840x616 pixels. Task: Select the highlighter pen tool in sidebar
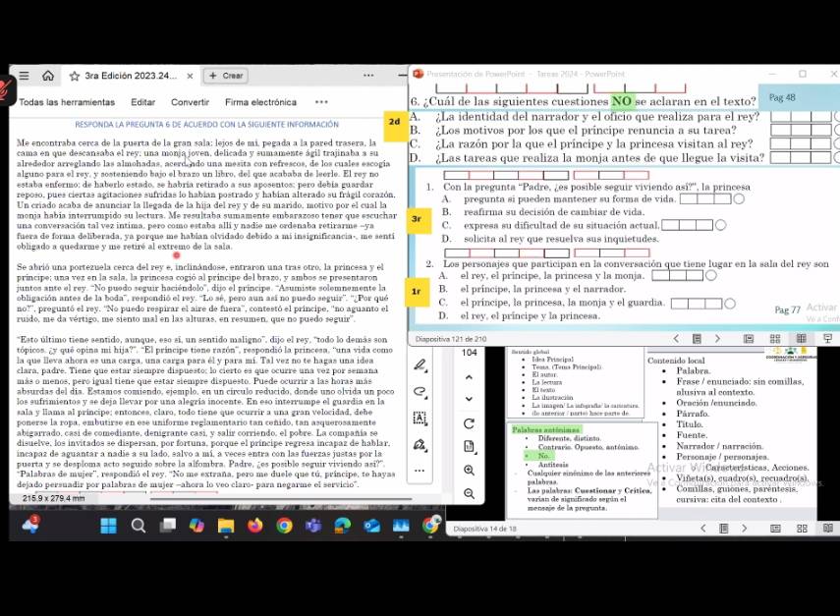pos(420,365)
